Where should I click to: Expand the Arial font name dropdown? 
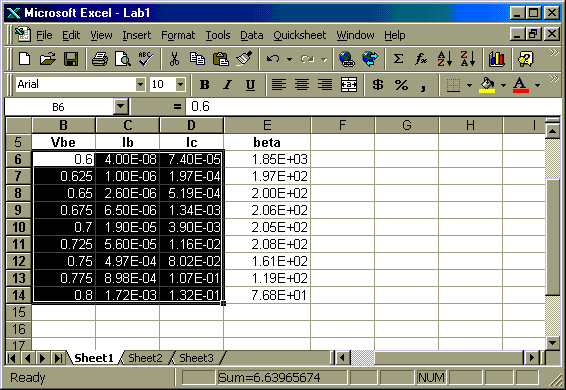(140, 85)
